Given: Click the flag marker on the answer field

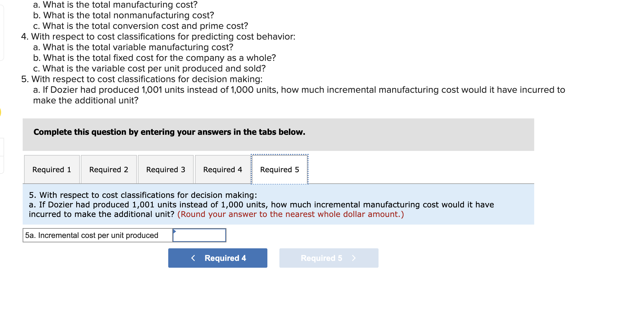Looking at the screenshot, I should [x=175, y=231].
